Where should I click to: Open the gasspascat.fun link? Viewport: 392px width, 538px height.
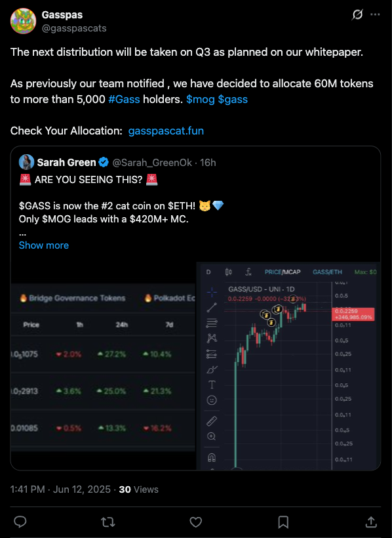point(166,131)
